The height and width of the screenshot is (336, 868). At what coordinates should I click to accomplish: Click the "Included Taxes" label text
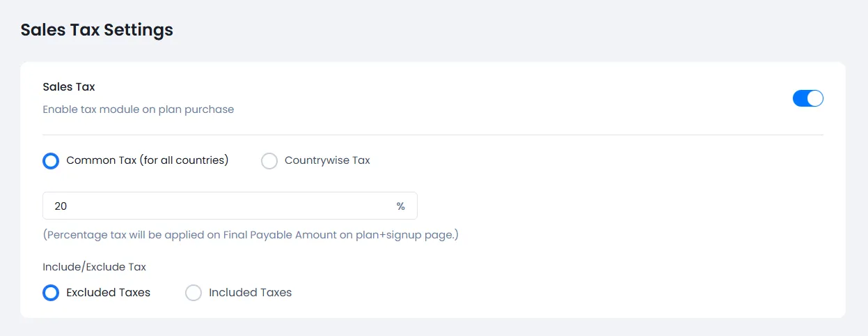click(x=250, y=293)
